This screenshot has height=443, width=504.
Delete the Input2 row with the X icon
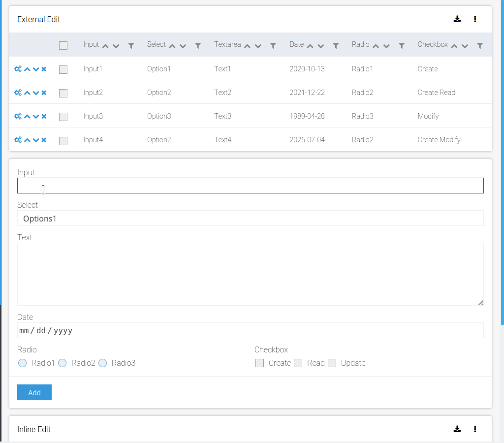(44, 93)
